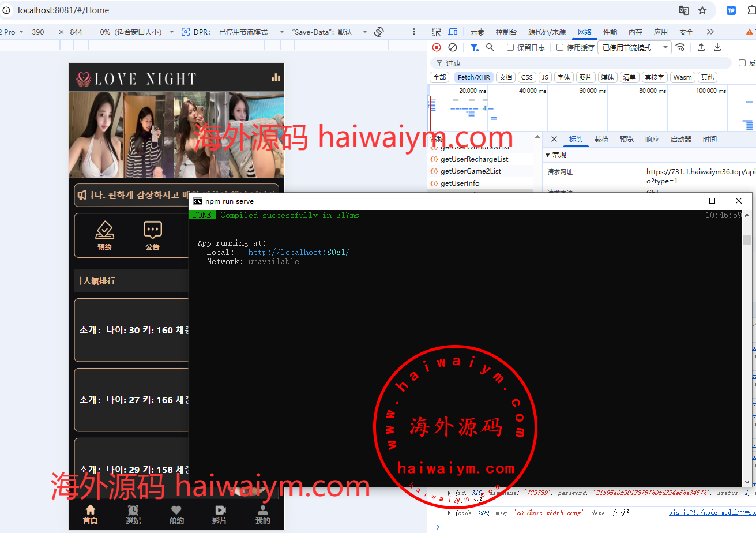This screenshot has width=756, height=533.
Task: Open 預約 heart in bottom navigation
Action: coord(176,515)
